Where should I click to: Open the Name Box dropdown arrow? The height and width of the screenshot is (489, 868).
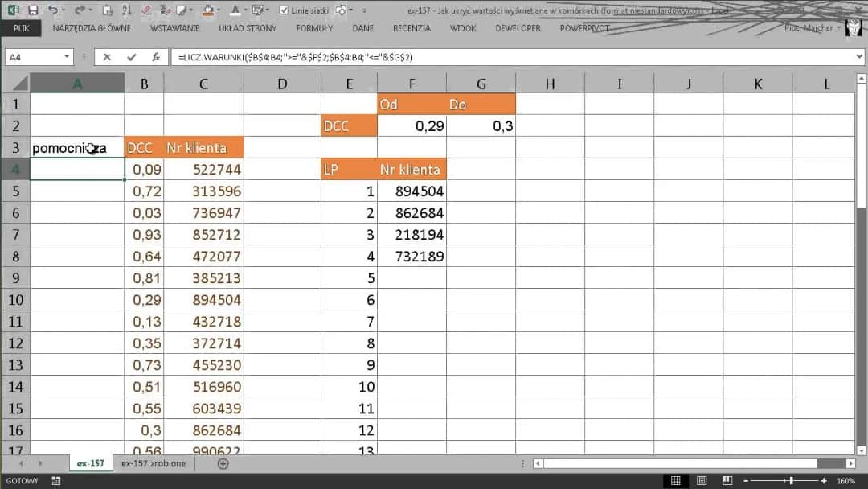(x=67, y=58)
